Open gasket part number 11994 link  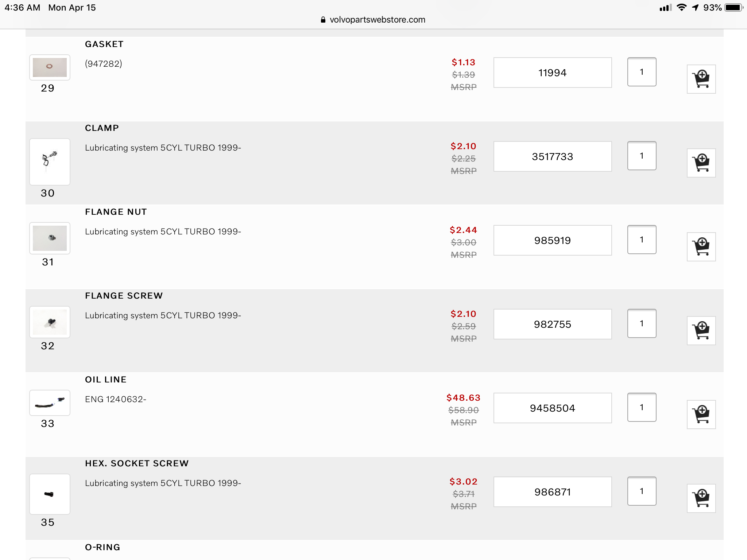pyautogui.click(x=552, y=73)
